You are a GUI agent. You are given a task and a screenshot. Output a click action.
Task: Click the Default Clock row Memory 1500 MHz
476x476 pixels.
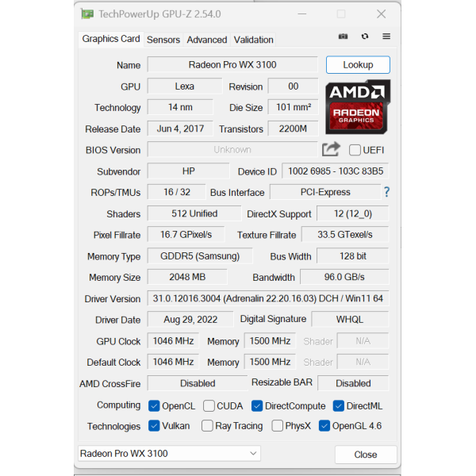click(x=270, y=362)
